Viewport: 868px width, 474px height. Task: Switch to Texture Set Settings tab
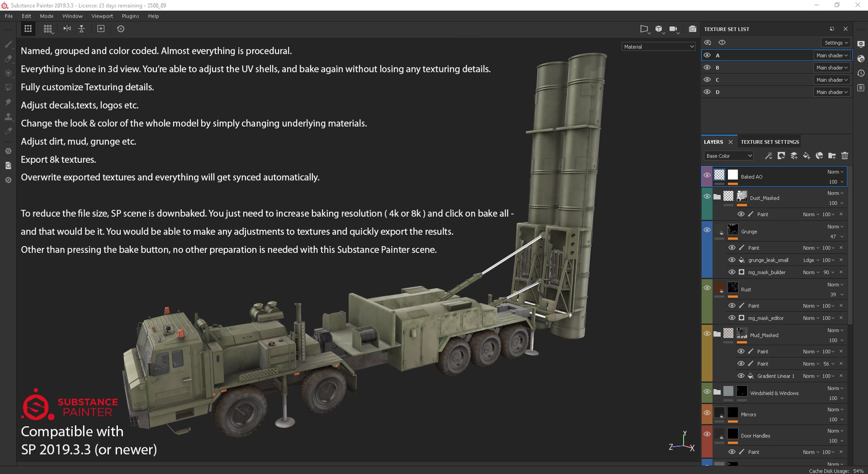click(x=769, y=142)
